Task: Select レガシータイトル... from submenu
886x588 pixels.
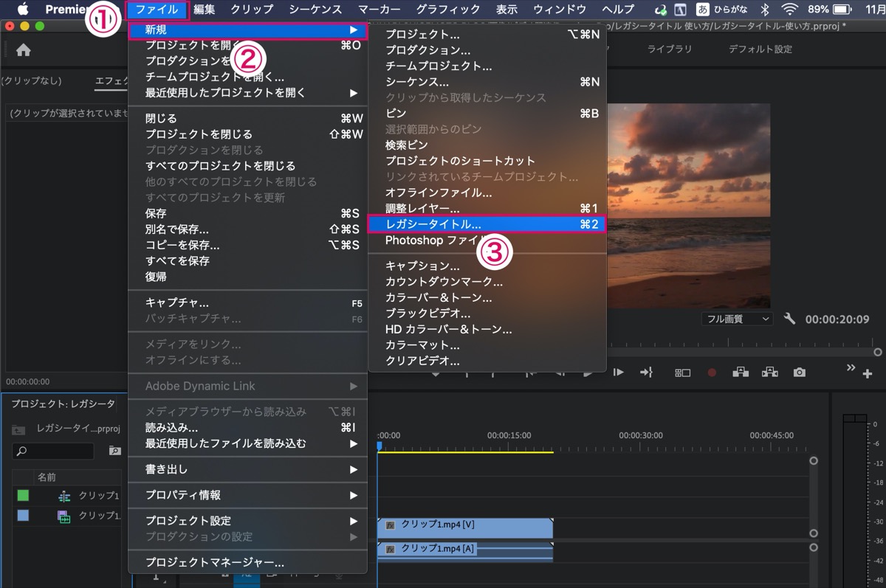Action: 487,224
